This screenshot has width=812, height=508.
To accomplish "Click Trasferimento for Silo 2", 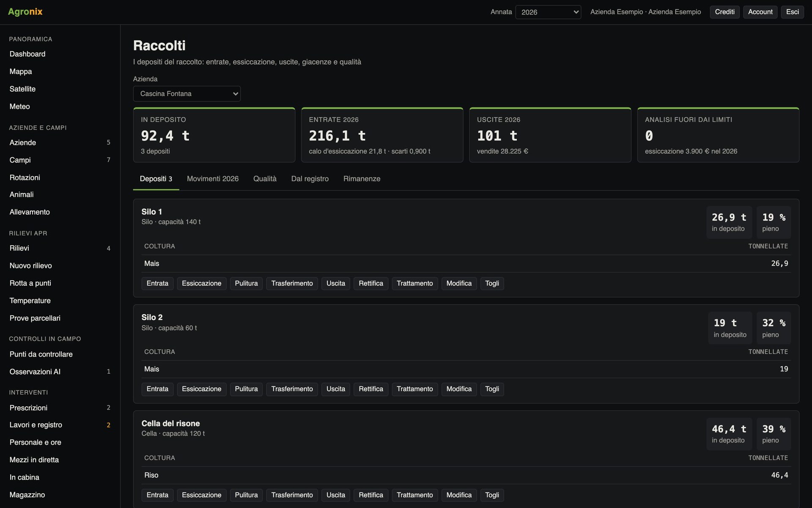I will 292,389.
